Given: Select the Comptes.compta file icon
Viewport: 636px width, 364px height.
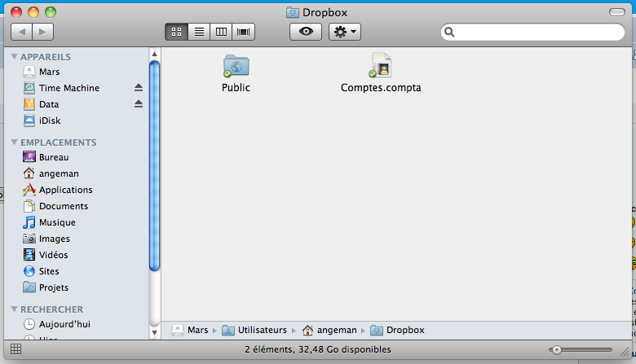Looking at the screenshot, I should [381, 65].
